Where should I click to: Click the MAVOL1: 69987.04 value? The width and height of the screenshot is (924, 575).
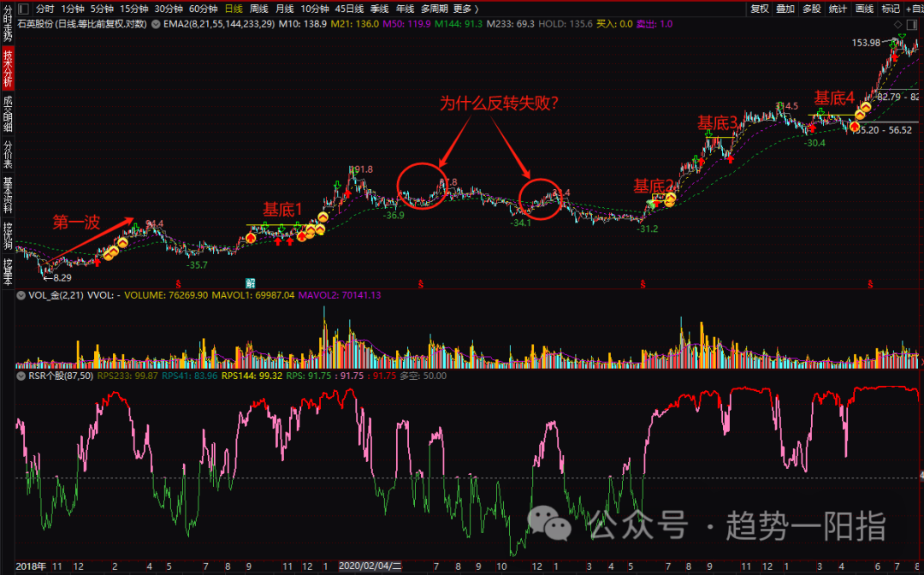click(252, 295)
